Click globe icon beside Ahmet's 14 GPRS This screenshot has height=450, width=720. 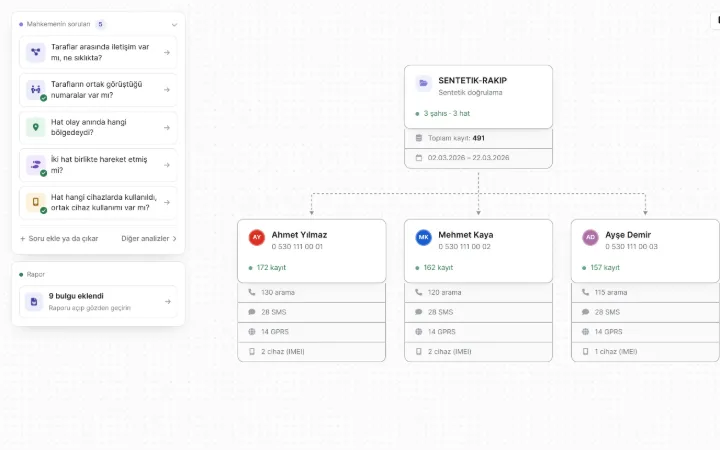252,332
